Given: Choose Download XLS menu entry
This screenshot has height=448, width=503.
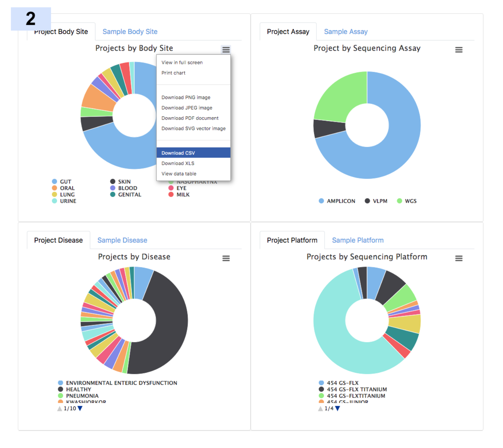Looking at the screenshot, I should click(193, 163).
